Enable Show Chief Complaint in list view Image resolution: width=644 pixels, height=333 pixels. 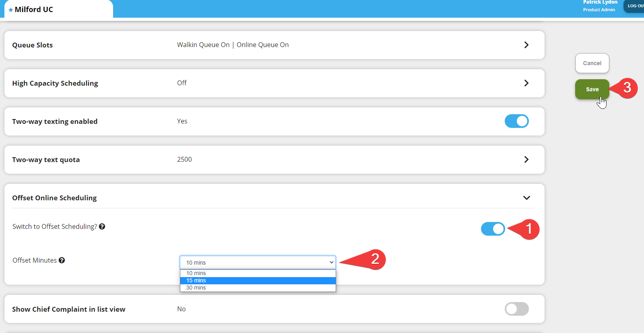[516, 309]
